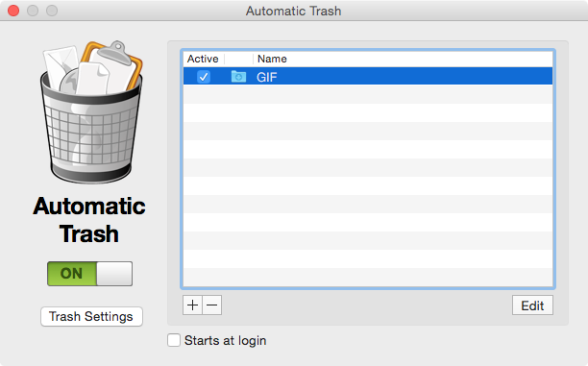
Task: Click the Edit button
Action: click(532, 305)
